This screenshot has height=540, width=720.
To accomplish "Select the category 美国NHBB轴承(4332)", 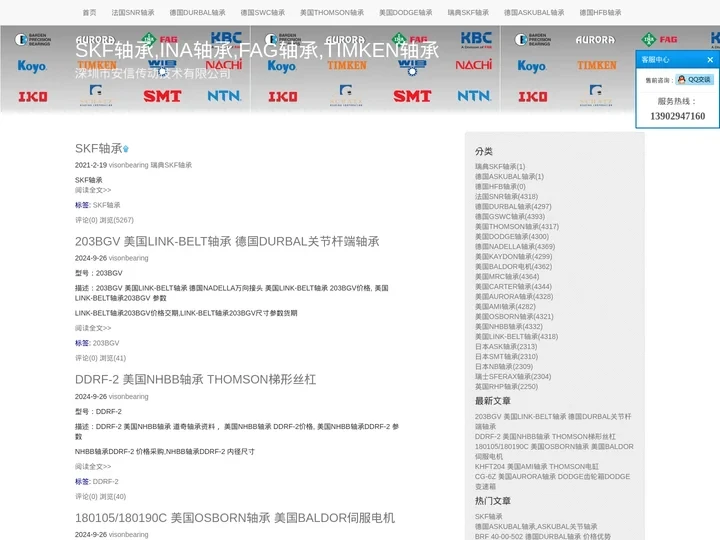I will (509, 326).
